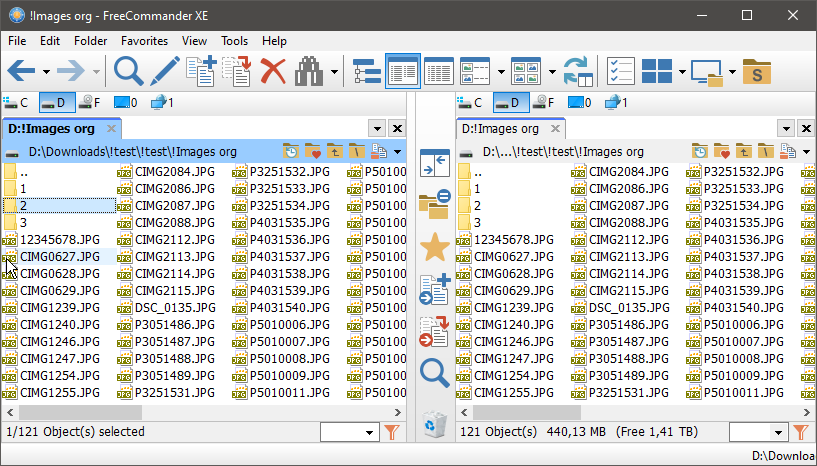
Task: Click the checklist selection icon
Action: click(621, 71)
